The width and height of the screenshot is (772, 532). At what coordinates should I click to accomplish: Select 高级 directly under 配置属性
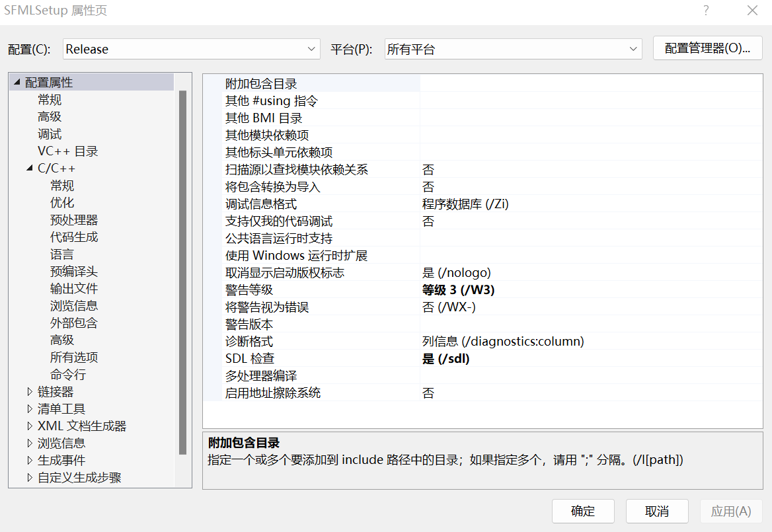coord(50,117)
